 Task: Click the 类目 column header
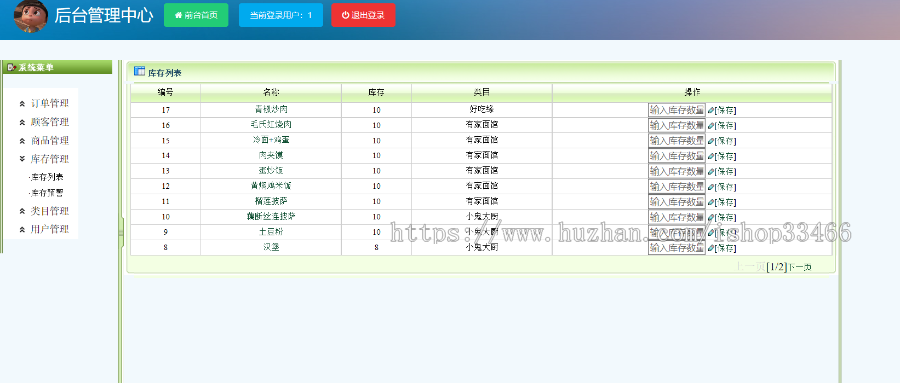coord(482,92)
